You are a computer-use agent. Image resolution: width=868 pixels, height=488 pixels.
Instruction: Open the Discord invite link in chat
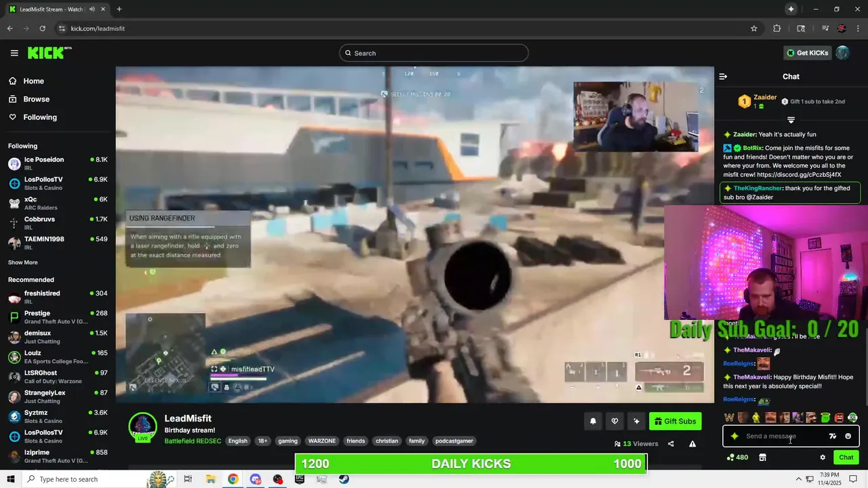(x=799, y=175)
